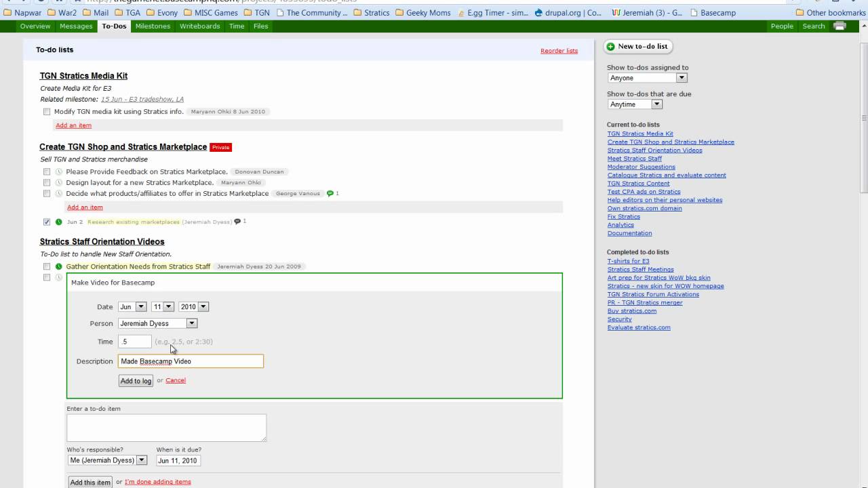Open green comment bubble on Decide what products item
The width and height of the screenshot is (868, 488).
click(330, 193)
